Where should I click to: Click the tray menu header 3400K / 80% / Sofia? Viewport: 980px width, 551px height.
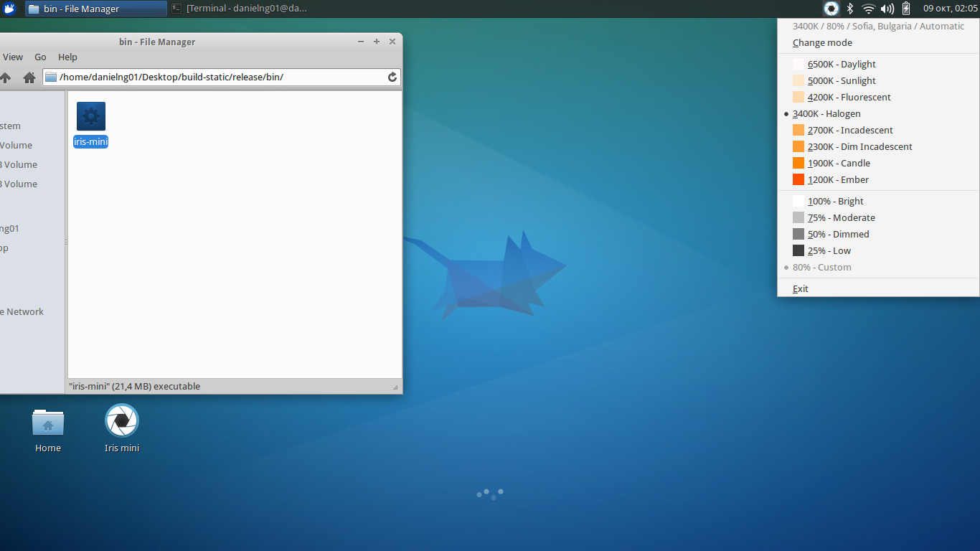878,26
